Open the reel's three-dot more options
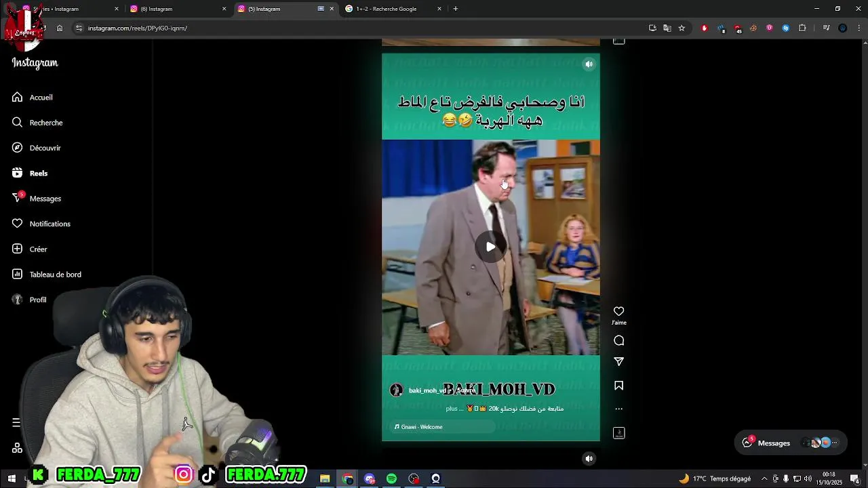868x488 pixels. (618, 409)
